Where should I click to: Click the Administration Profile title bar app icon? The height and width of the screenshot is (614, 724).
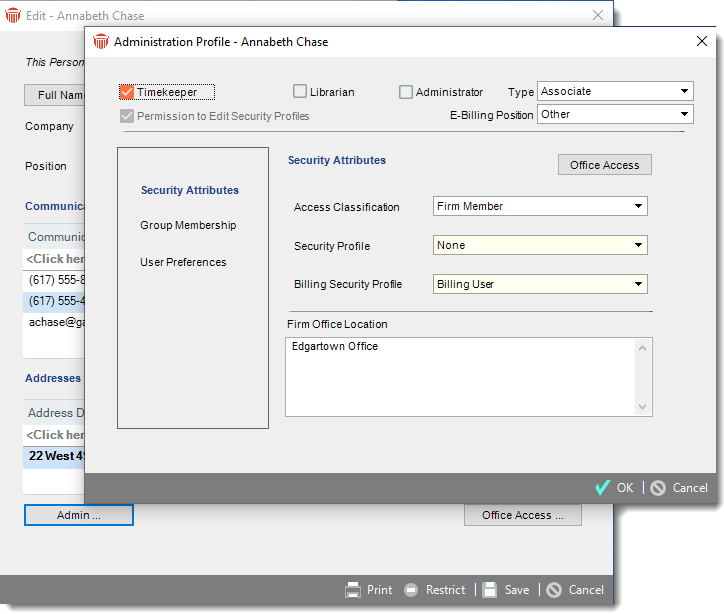coord(101,42)
